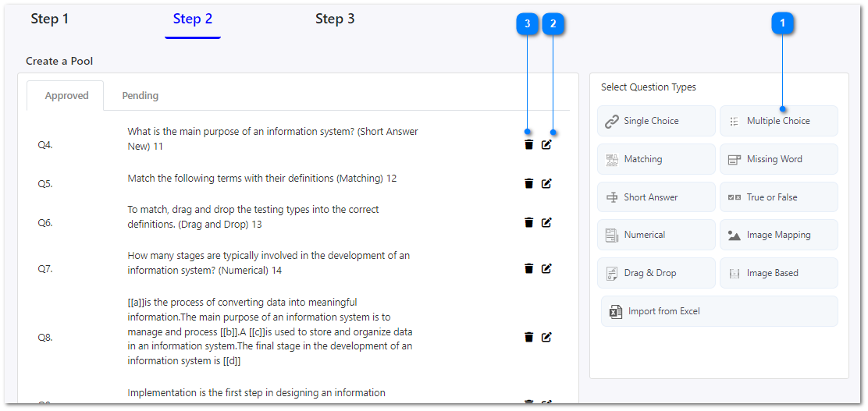Screen dimensions: 868x411
Task: Edit the Q8 missing word question
Action: 546,337
